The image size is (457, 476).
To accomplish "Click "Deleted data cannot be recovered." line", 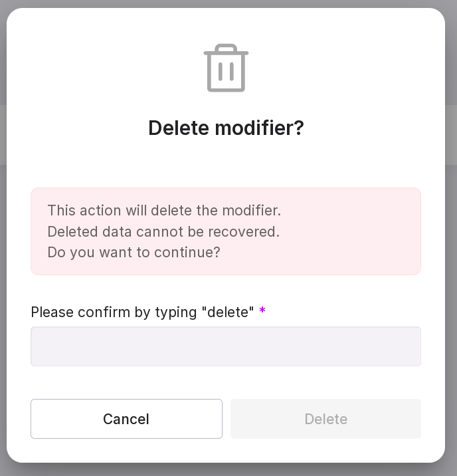I will (163, 231).
